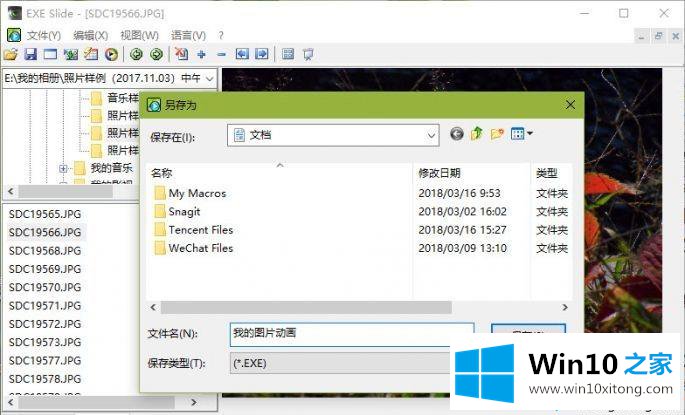Select SDC19578.JPG in file list
Screen dimensions: 685x415
tap(45, 379)
